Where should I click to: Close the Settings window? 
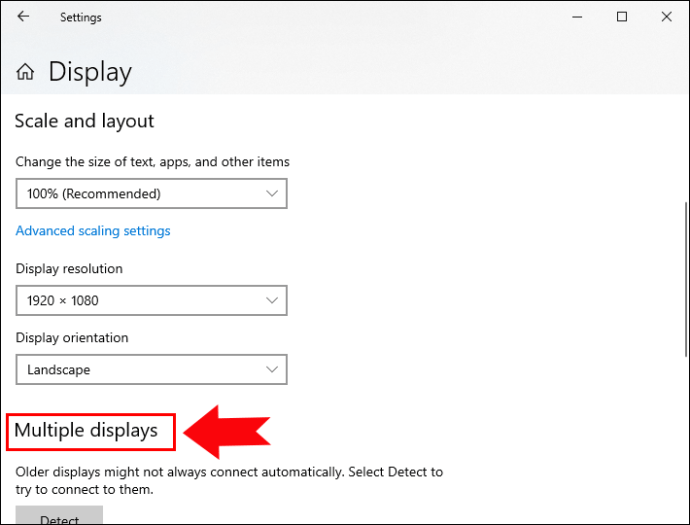(x=666, y=17)
